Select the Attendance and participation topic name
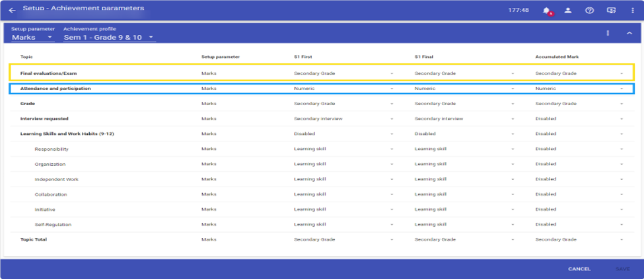This screenshot has height=279, width=644. tap(55, 89)
